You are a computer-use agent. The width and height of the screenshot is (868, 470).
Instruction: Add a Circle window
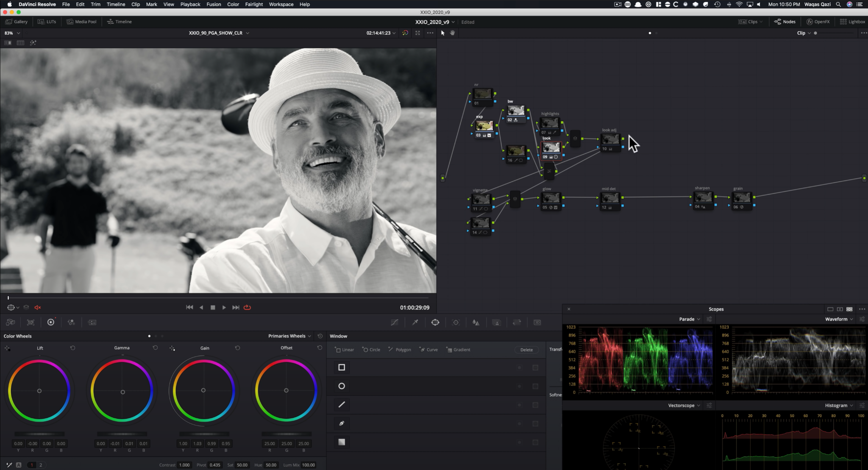pos(371,350)
